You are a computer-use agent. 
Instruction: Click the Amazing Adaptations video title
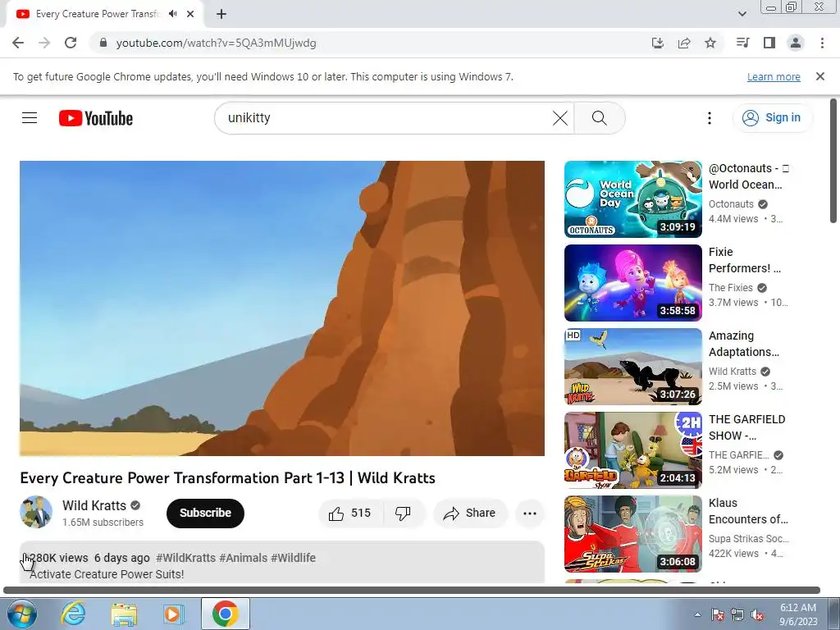point(743,344)
